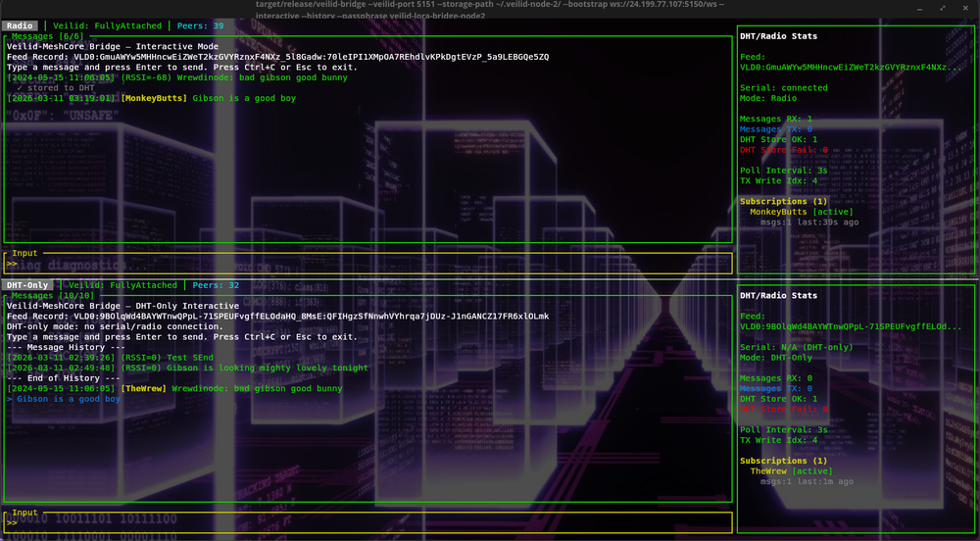
Task: Click the DHT-Only mode badge in lower pane
Action: pos(25,285)
